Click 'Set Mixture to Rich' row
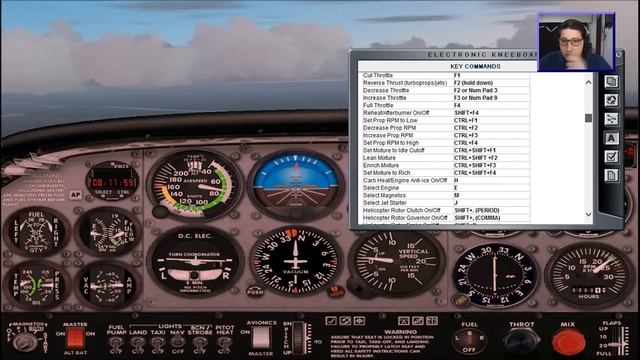 click(446, 173)
